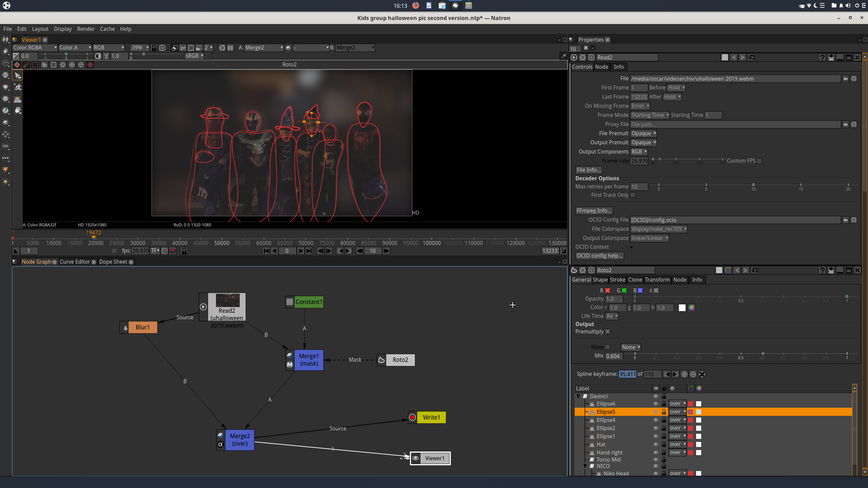The image size is (868, 488).
Task: Open the A input Merge2 dropdown
Action: 264,48
